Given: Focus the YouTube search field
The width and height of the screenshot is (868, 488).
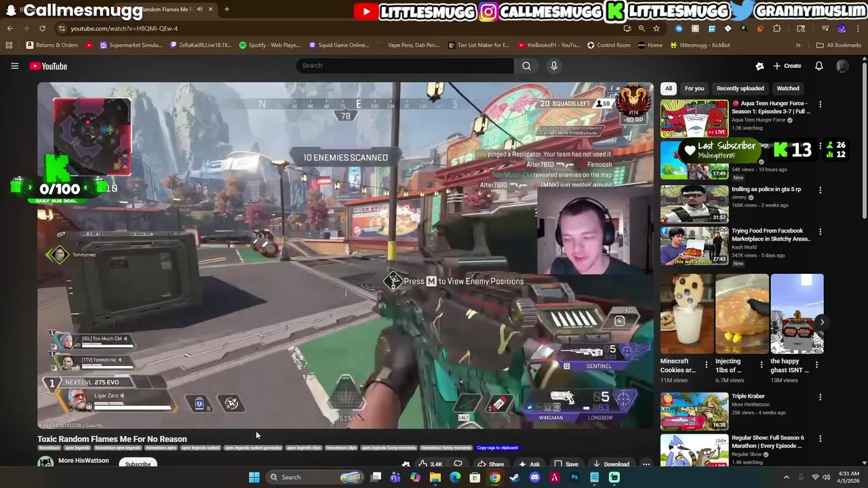Looking at the screenshot, I should (405, 66).
